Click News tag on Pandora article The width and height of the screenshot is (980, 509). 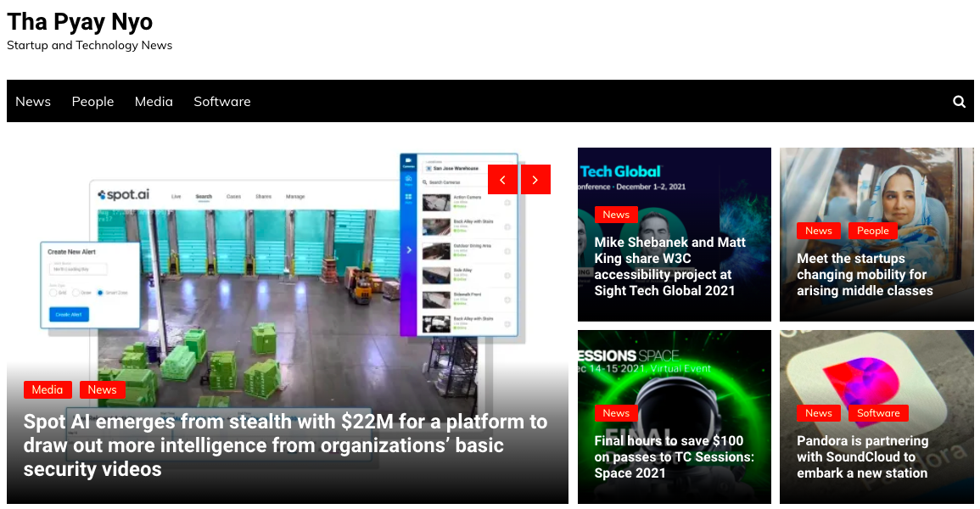pos(819,413)
